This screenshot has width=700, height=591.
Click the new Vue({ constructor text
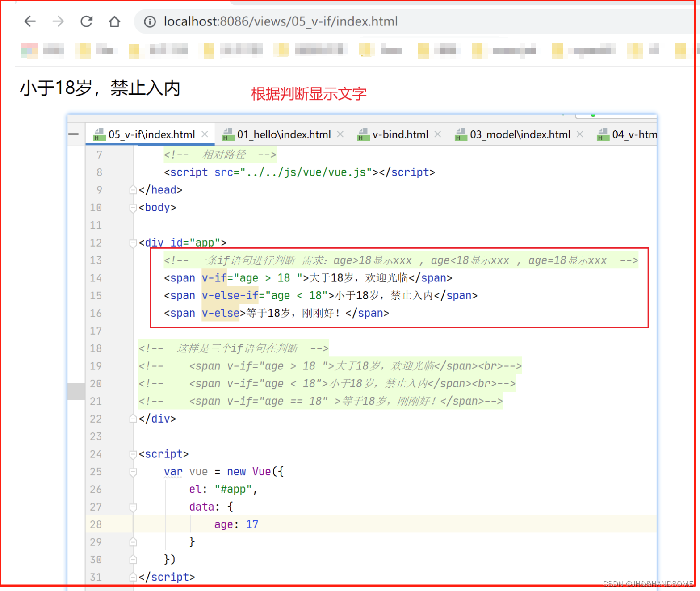255,472
